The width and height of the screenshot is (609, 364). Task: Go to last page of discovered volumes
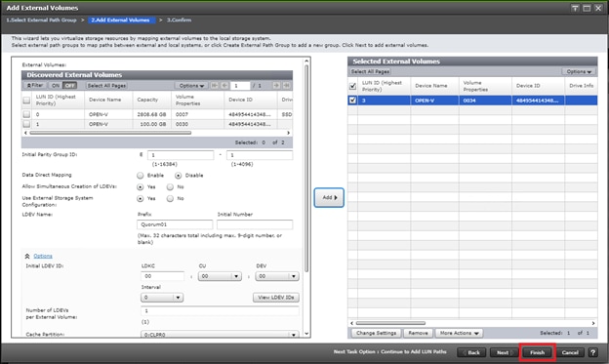point(287,86)
